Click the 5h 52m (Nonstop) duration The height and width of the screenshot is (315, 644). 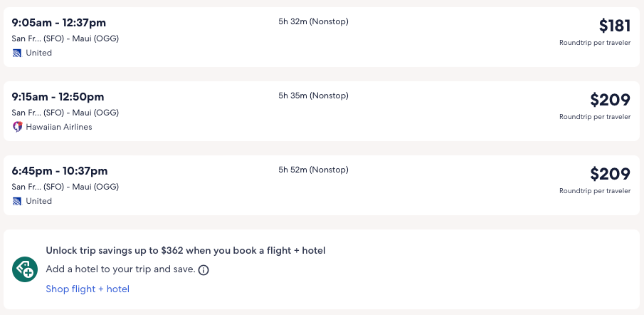[x=313, y=170]
